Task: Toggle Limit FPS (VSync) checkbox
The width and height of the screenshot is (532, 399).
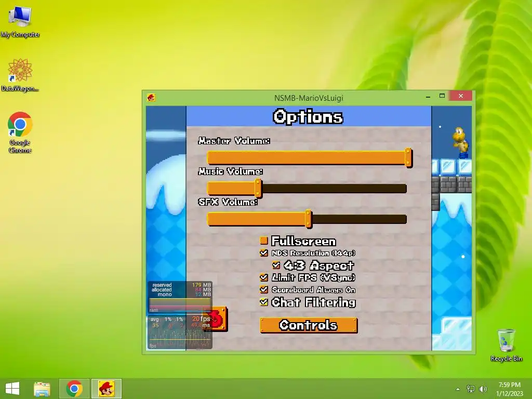Action: [x=263, y=277]
